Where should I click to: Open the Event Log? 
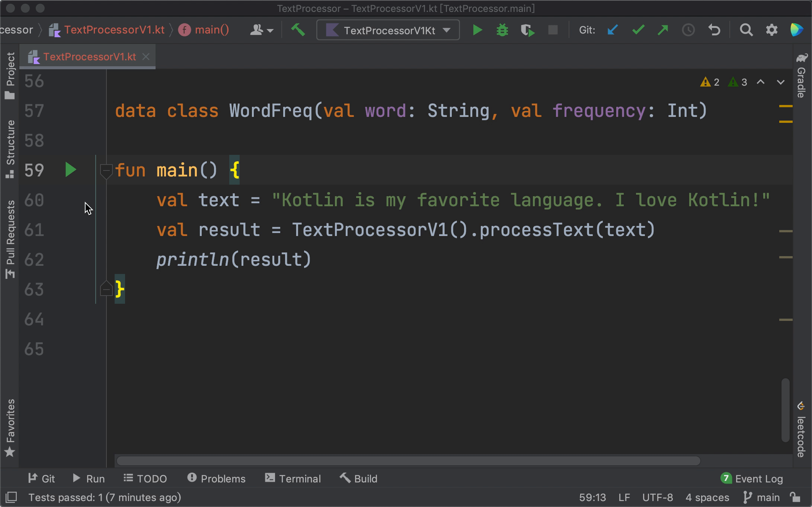click(752, 479)
